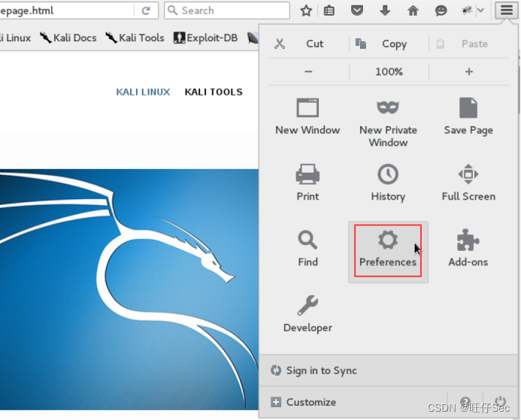Focus the Search input field
Screen dimensions: 521x420
click(x=227, y=11)
